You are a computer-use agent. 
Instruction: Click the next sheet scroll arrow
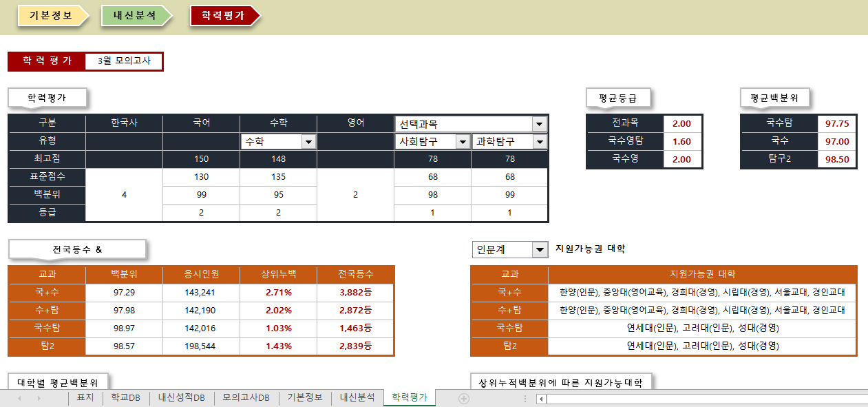point(39,398)
